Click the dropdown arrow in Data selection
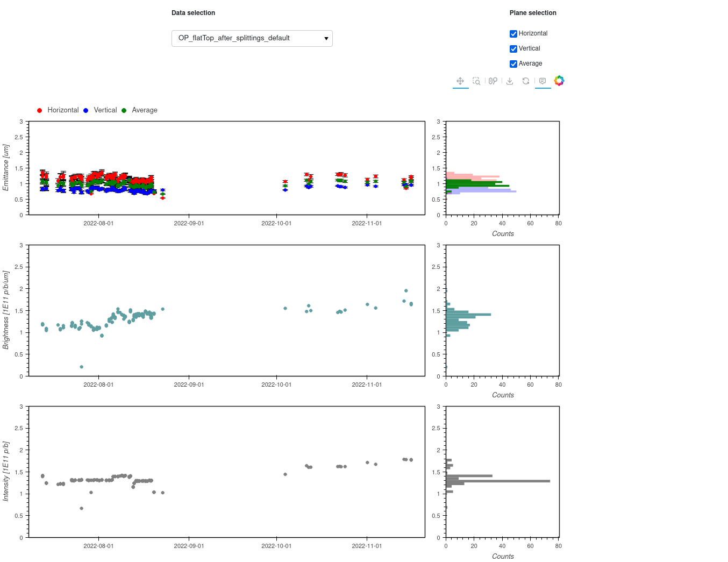The width and height of the screenshot is (728, 562). coord(326,39)
